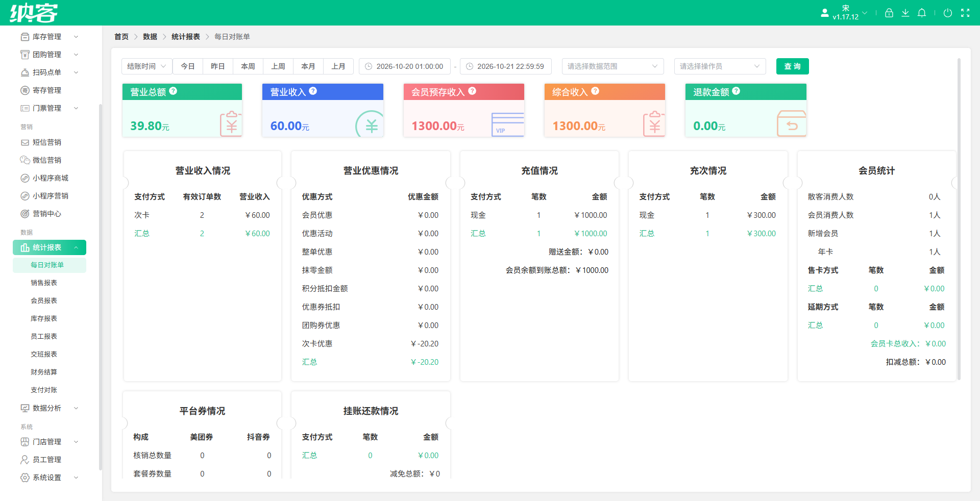This screenshot has height=501, width=980.
Task: Show help tooltip for 退款金额
Action: [736, 91]
